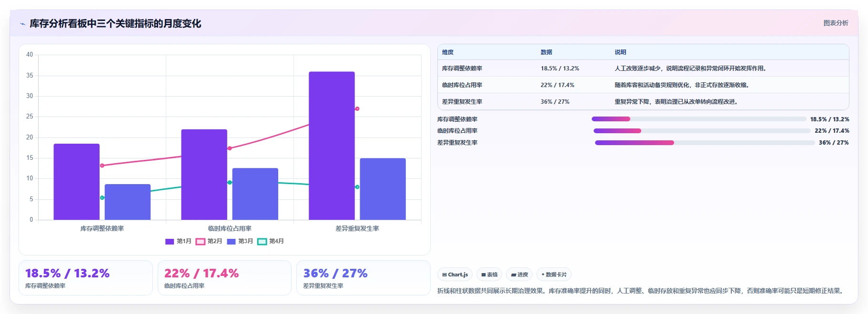868x314 pixels.
Task: Select 差异重复发生率 in the table's first column
Action: [462, 102]
